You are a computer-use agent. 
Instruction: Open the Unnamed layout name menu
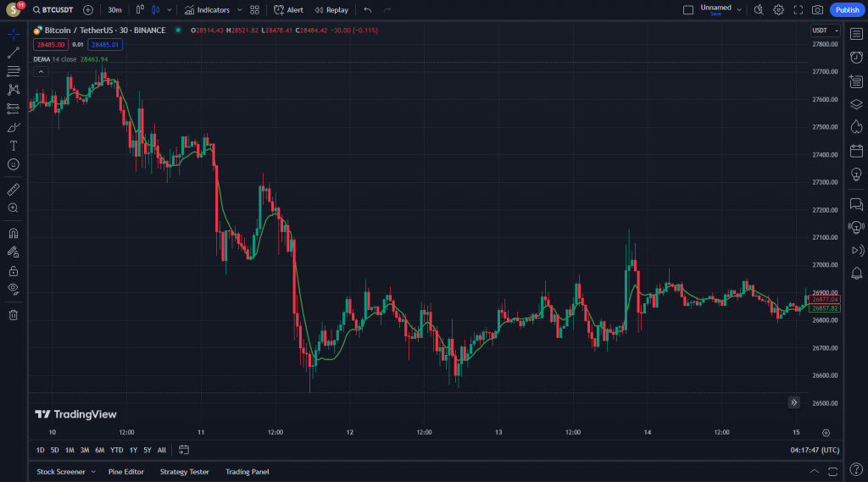715,9
